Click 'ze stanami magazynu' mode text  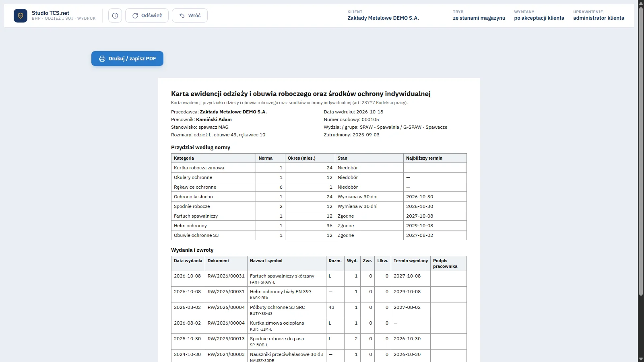click(479, 18)
